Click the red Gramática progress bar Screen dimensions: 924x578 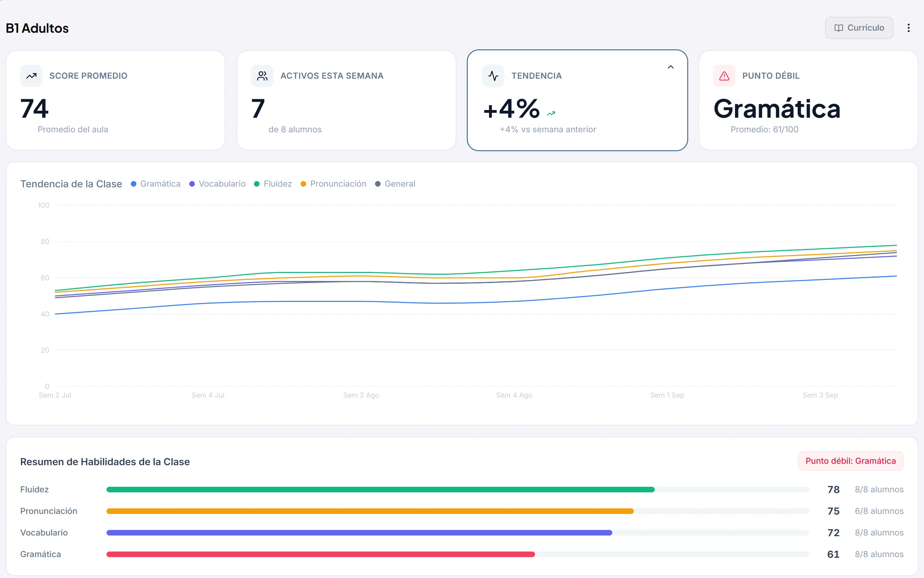click(x=321, y=554)
